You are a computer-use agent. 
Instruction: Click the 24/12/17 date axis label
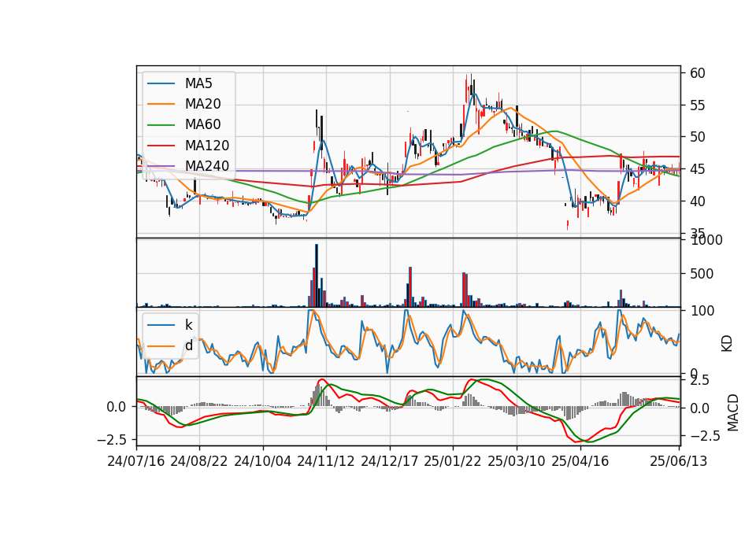point(390,461)
